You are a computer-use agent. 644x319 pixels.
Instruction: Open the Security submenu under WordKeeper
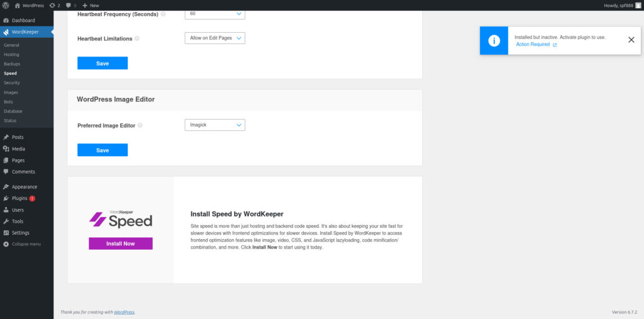click(x=11, y=82)
